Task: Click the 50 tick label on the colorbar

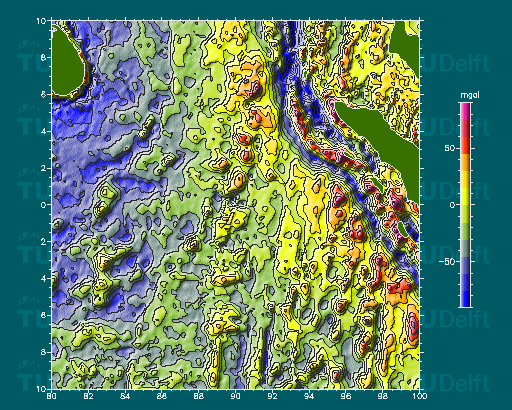Action: coord(450,148)
